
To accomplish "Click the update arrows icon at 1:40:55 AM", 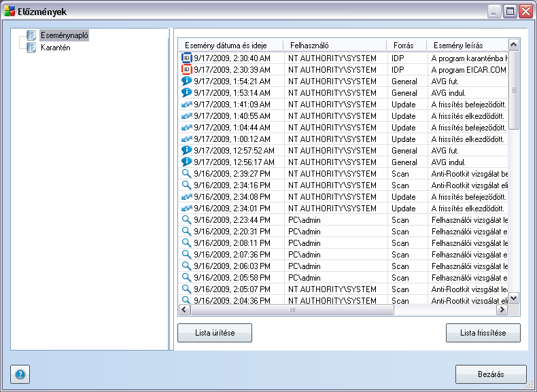I will click(187, 115).
